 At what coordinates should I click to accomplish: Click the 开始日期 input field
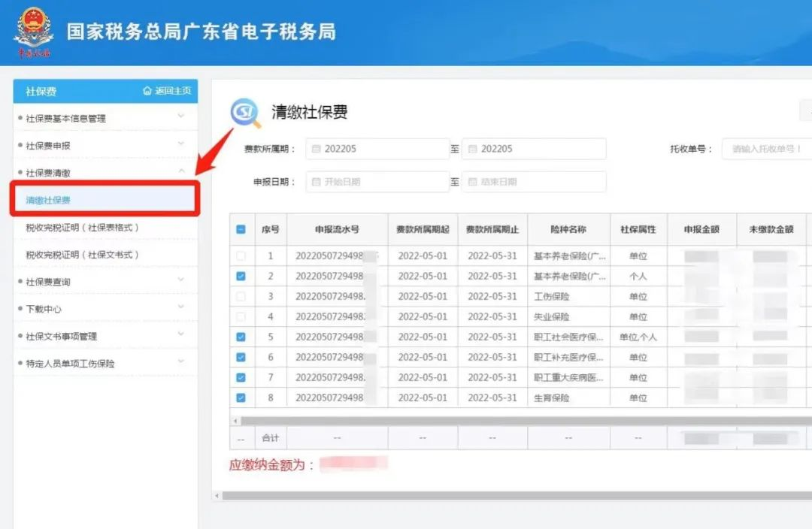point(377,182)
